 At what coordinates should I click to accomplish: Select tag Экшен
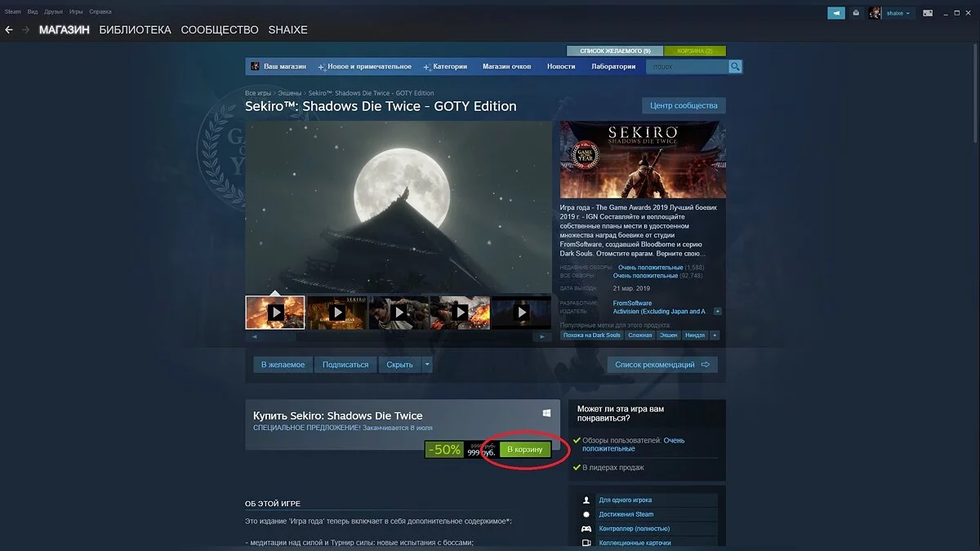[x=669, y=335]
